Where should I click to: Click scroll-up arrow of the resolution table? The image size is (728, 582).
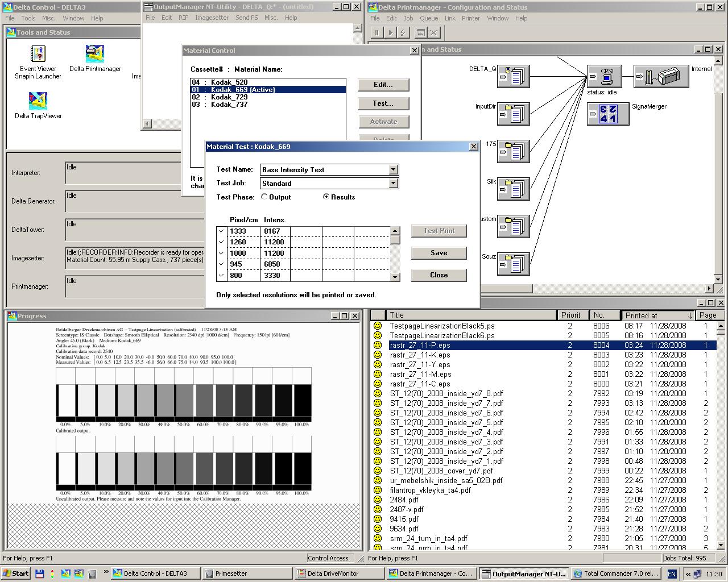(x=395, y=231)
